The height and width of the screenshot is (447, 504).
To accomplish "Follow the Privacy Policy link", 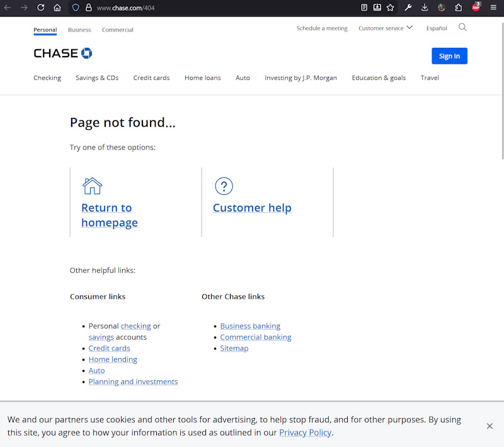I will click(x=305, y=432).
